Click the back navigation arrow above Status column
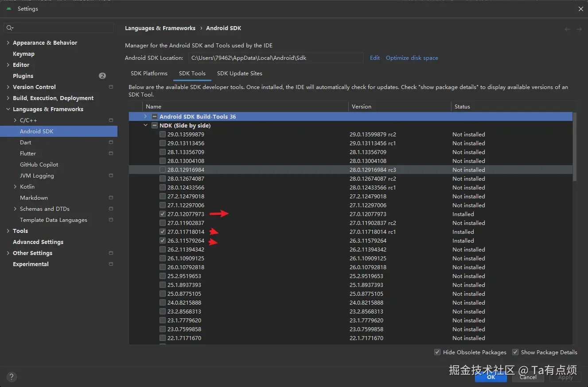Image resolution: width=588 pixels, height=387 pixels. coord(567,28)
